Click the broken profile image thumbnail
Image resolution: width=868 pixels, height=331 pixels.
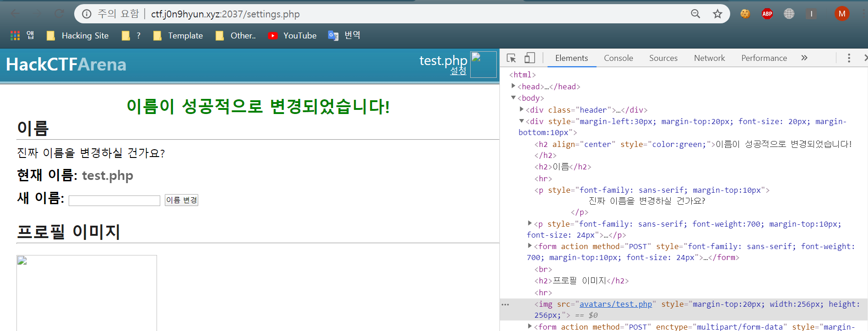(x=87, y=293)
